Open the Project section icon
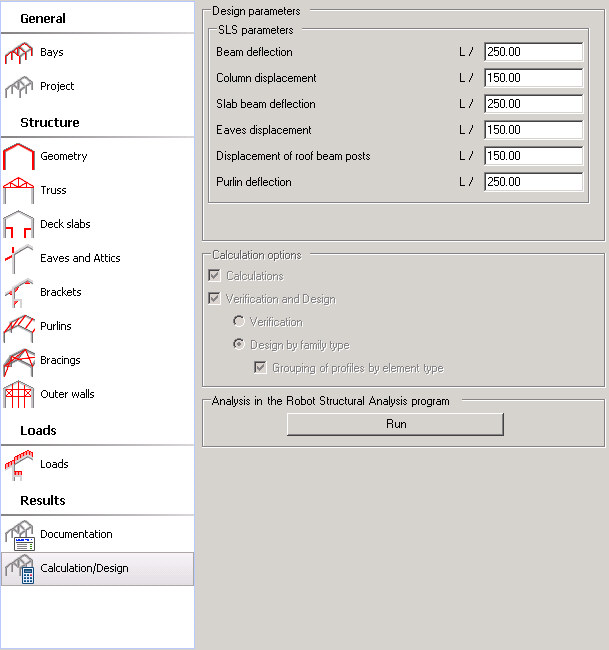 click(x=19, y=87)
